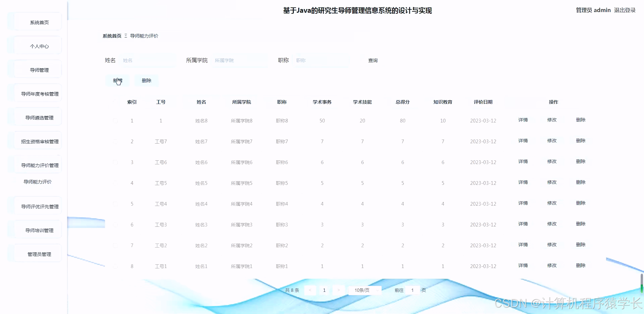Open 详情 for the 姓名8 row

tap(523, 120)
